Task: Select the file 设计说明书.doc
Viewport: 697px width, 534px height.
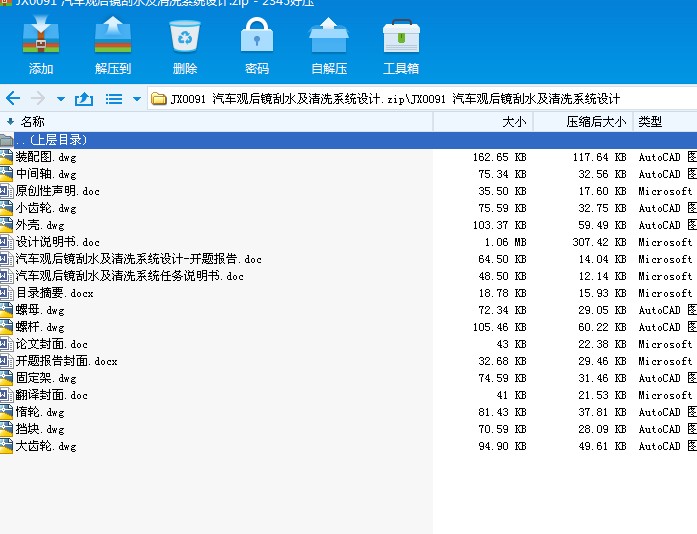Action: point(58,242)
